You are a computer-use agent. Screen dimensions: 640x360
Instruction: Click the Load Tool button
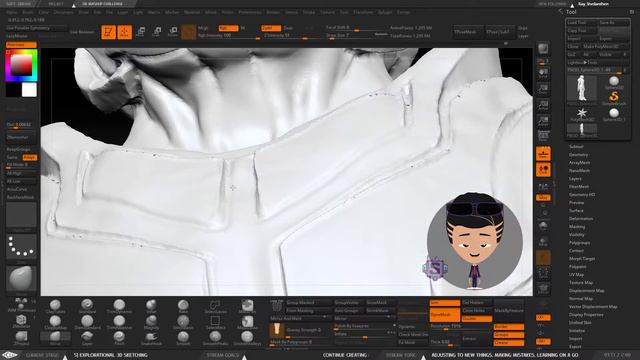pyautogui.click(x=581, y=23)
